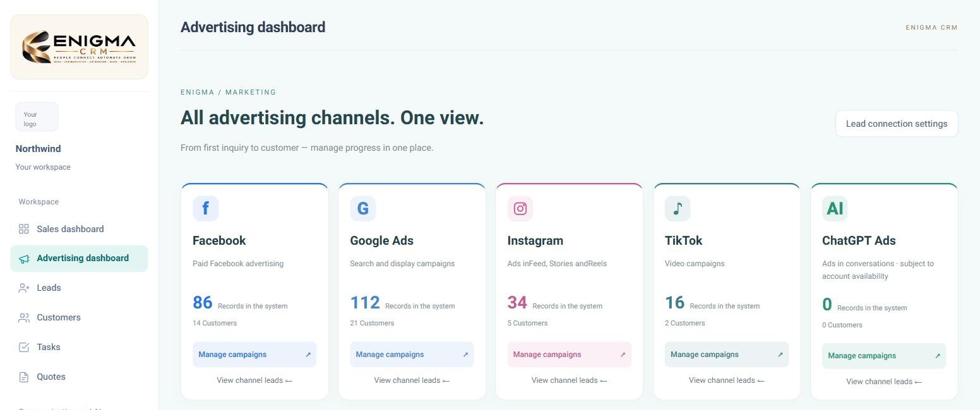
Task: Click TikTok's 16 records count
Action: click(675, 303)
